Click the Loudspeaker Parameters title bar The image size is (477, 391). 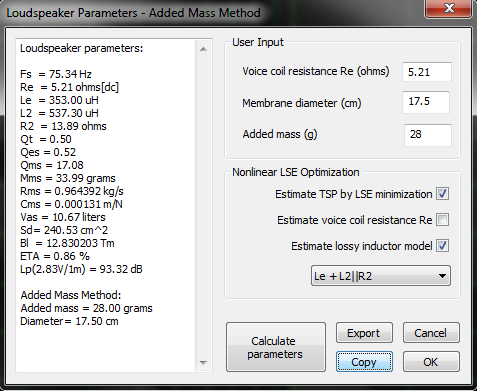213,13
